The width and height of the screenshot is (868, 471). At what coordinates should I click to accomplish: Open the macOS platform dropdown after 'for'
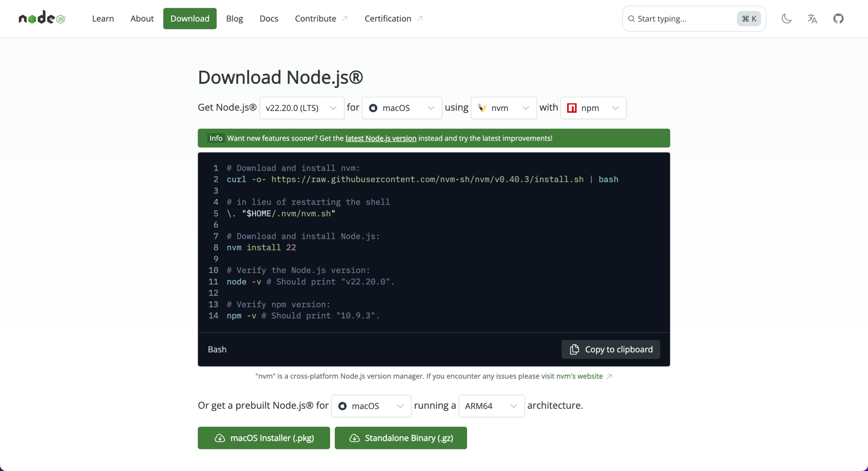[401, 108]
